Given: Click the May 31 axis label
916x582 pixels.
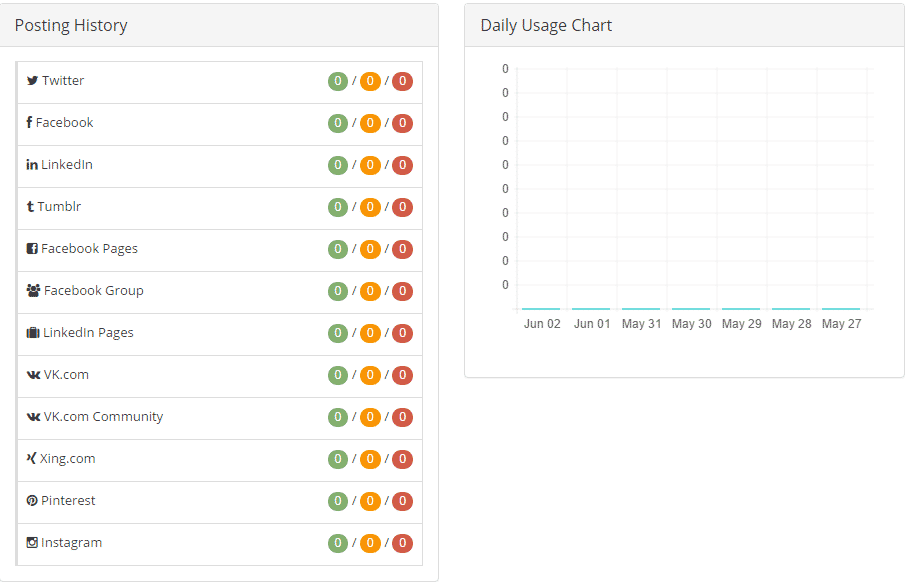Looking at the screenshot, I should (x=641, y=324).
